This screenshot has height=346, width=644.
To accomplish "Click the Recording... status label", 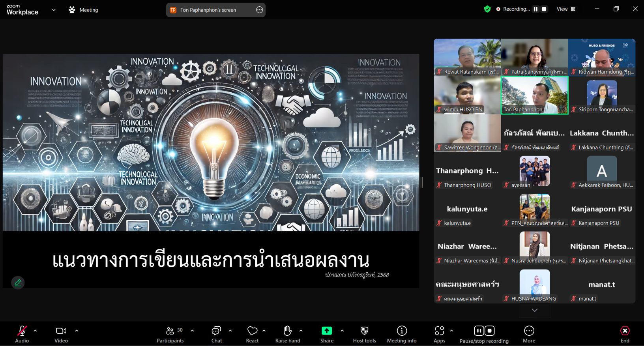I will (517, 9).
